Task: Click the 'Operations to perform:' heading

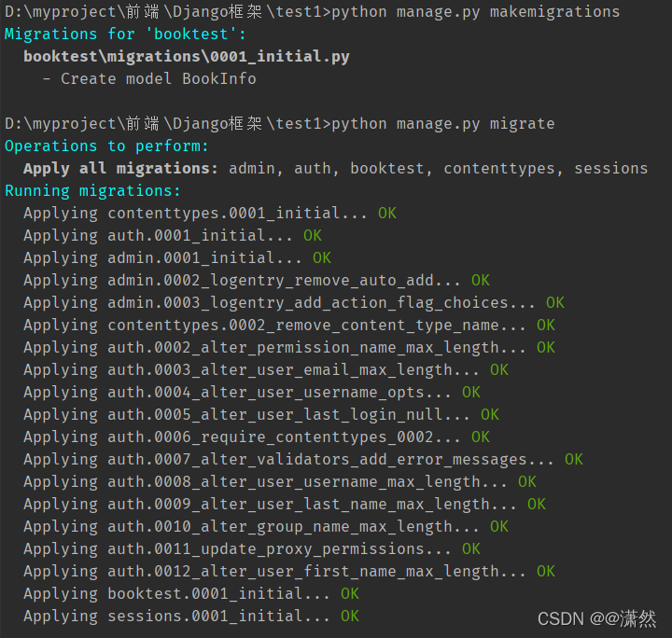Action: click(x=107, y=146)
